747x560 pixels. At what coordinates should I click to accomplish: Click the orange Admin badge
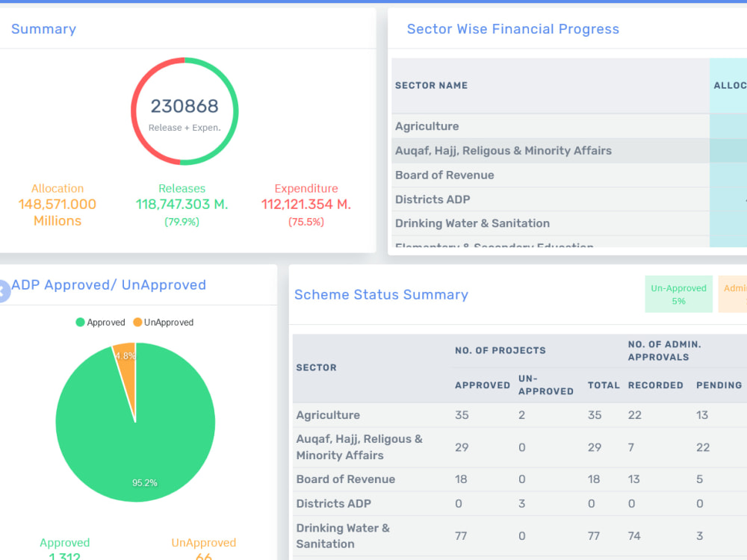tap(735, 293)
